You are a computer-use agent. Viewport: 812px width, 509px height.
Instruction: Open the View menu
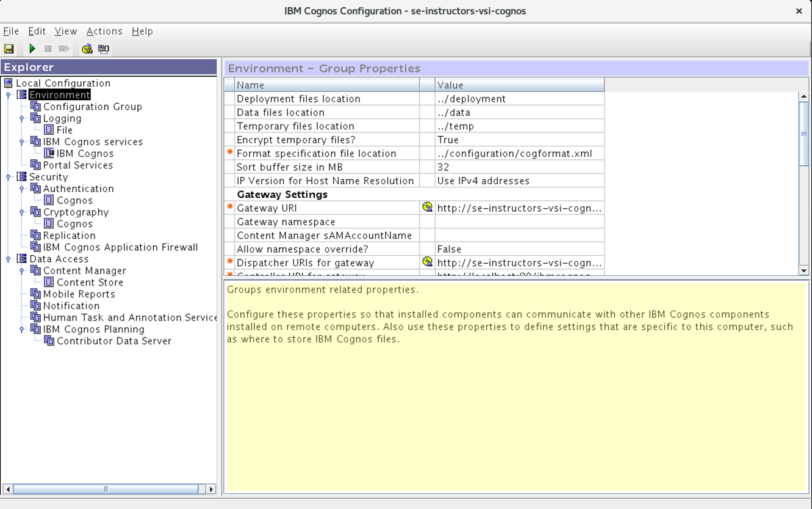66,31
